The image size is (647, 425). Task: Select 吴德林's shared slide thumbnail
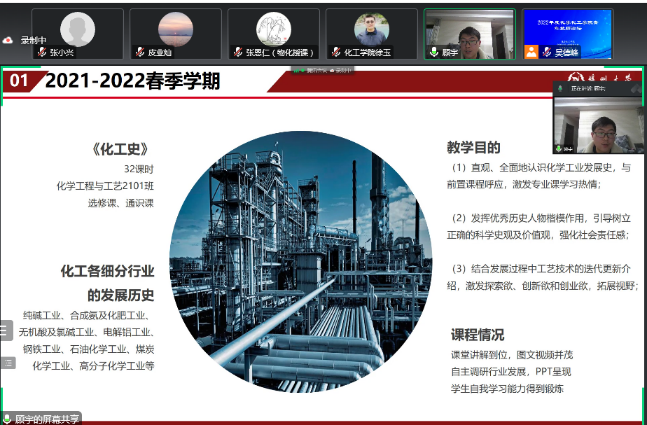[567, 32]
